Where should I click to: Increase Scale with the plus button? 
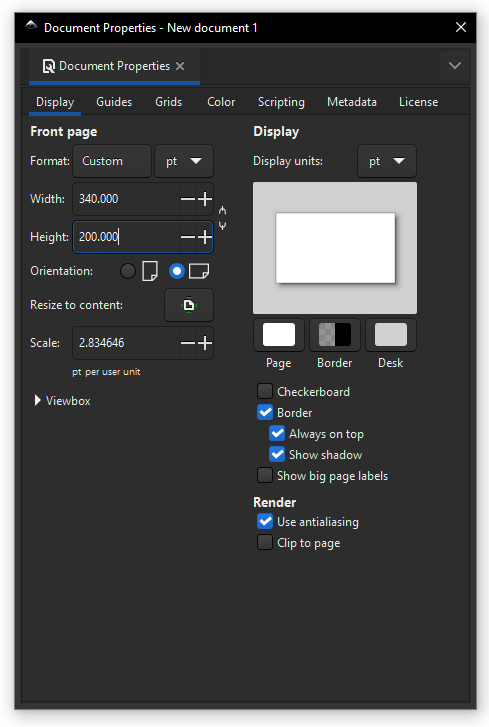coord(205,343)
